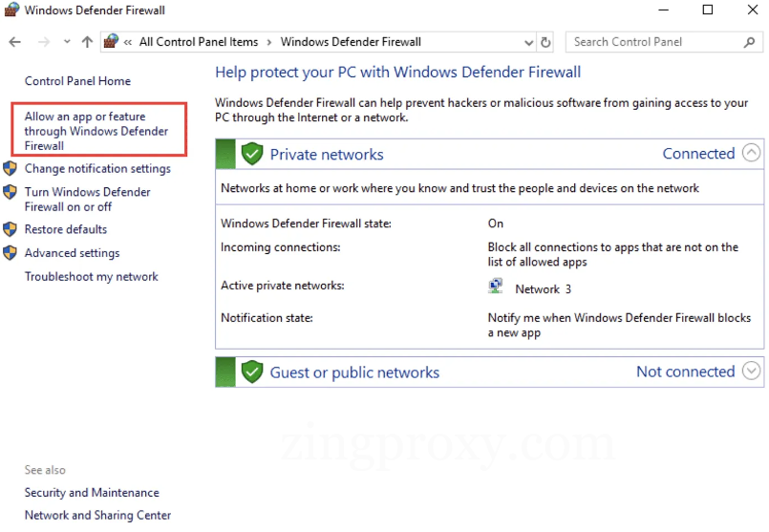Open Advanced settings
The width and height of the screenshot is (769, 532).
click(x=72, y=253)
